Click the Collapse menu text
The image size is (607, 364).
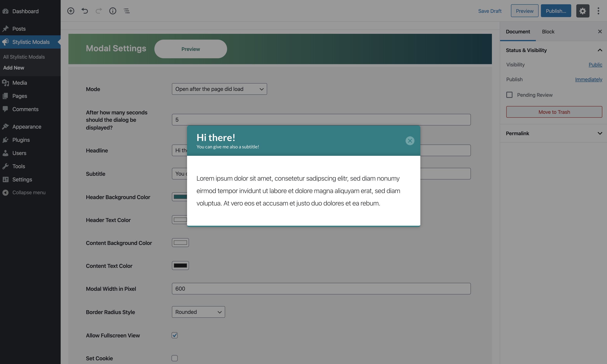tap(29, 192)
